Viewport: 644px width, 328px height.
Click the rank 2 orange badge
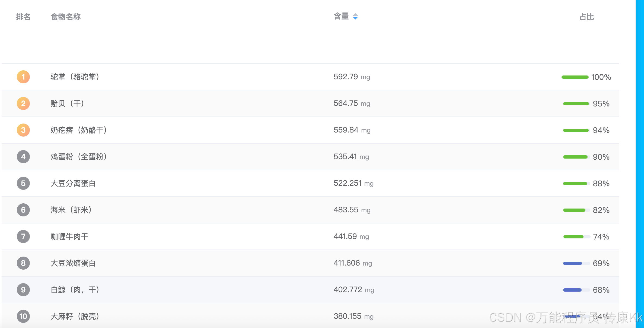[23, 103]
